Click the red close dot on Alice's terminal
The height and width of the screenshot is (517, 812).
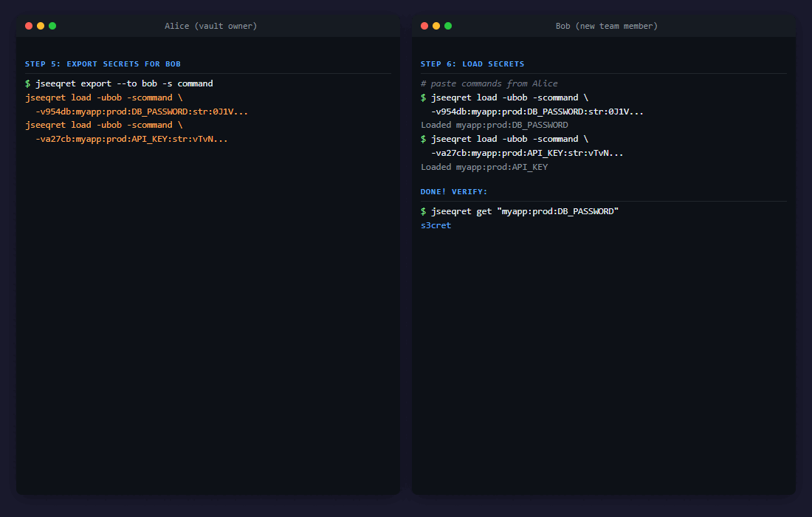click(29, 26)
